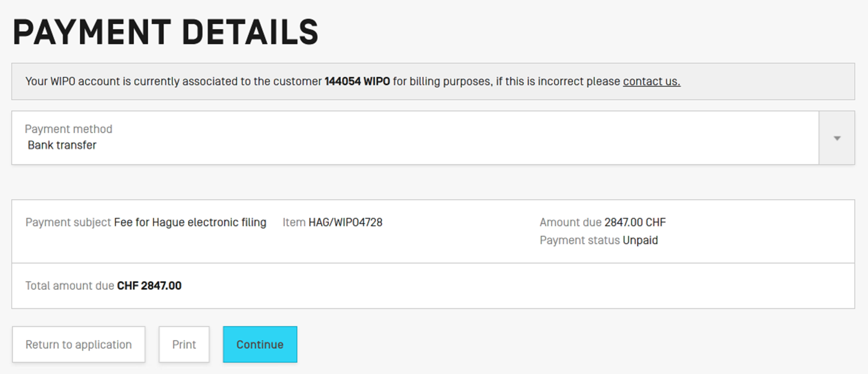Click the Unpaid payment status
868x374 pixels.
point(640,240)
